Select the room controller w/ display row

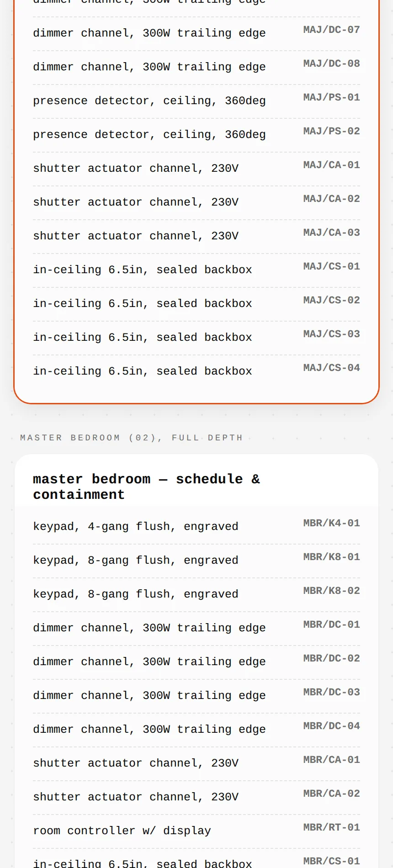[x=196, y=831]
